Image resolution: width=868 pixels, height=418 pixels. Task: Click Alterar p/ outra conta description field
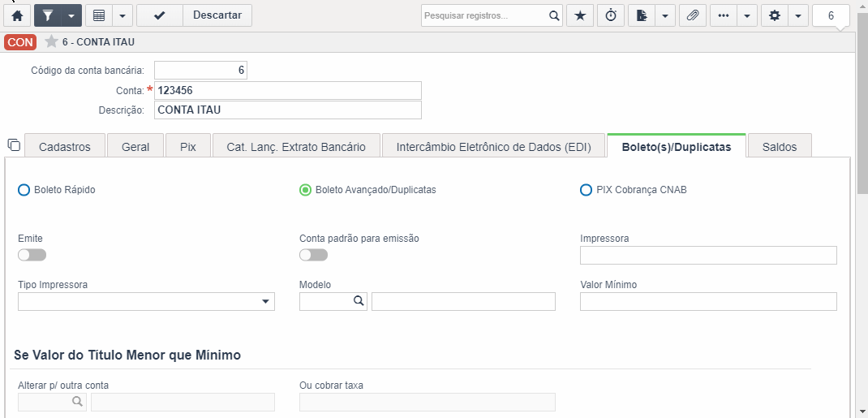tap(183, 402)
